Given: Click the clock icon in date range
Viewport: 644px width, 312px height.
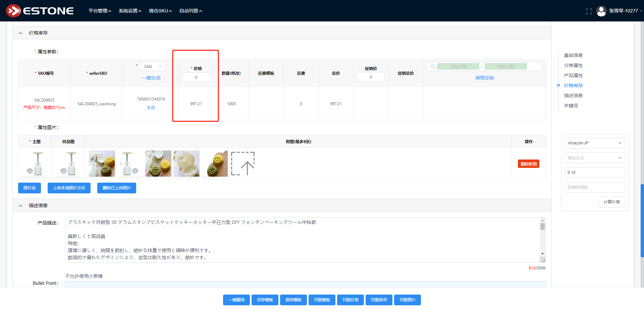Looking at the screenshot, I should pyautogui.click(x=433, y=66).
